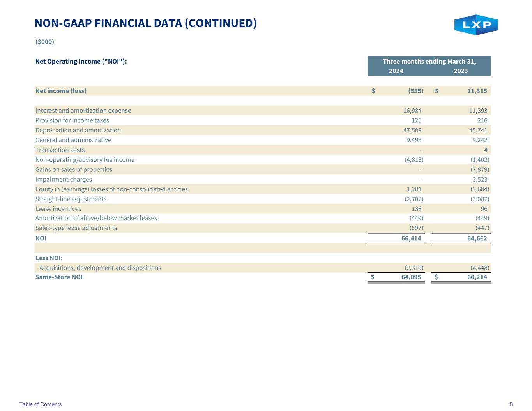Click the Interest and amortization expense label

(x=83, y=111)
